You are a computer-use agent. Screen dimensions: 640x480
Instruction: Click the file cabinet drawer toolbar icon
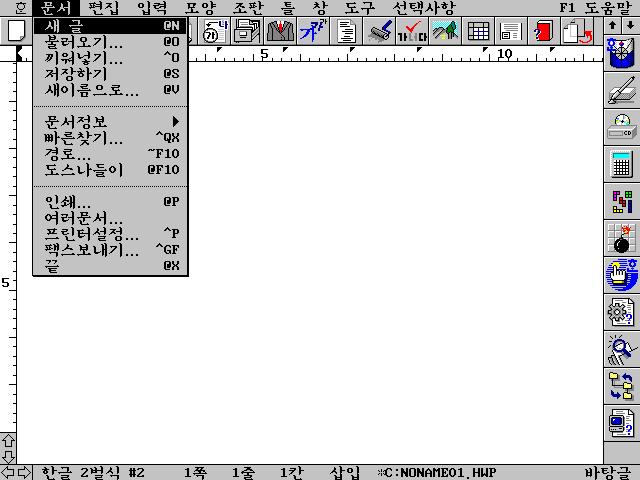tap(247, 31)
